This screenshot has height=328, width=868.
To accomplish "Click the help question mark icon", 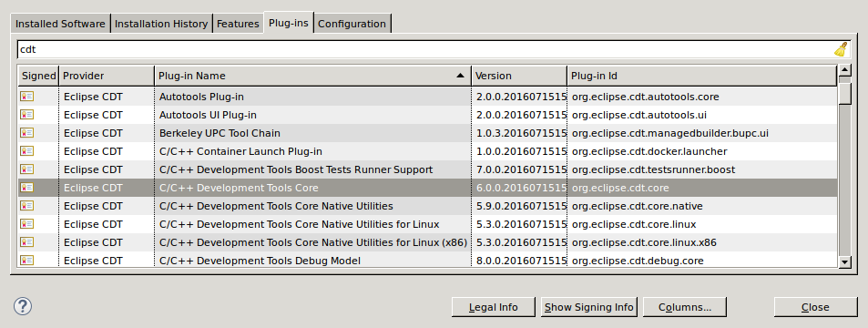I will coord(23,306).
